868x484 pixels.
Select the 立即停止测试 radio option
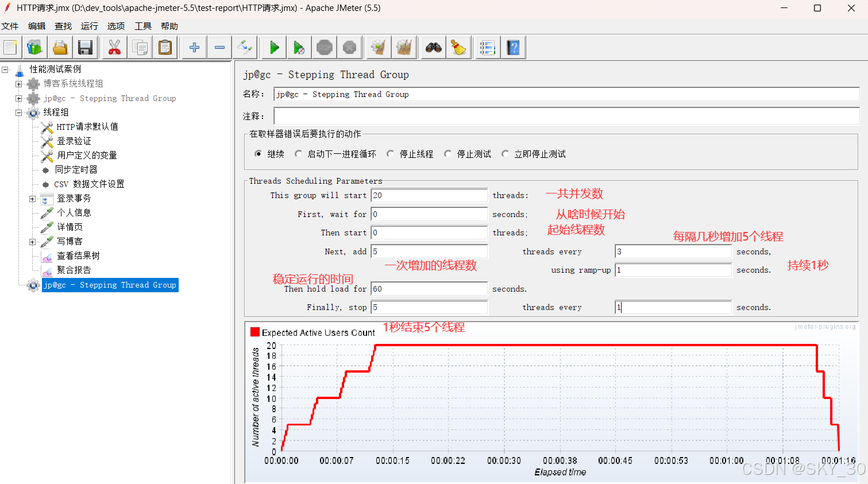pos(506,154)
